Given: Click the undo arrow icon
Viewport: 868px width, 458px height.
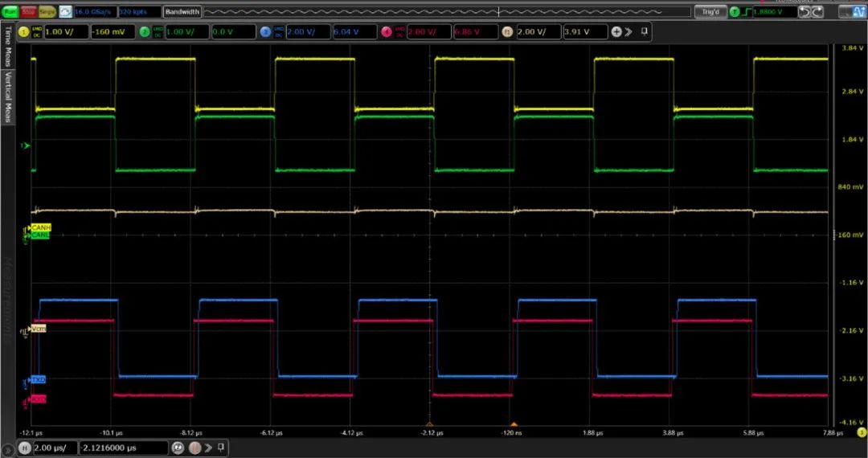Looking at the screenshot, I should click(805, 11).
